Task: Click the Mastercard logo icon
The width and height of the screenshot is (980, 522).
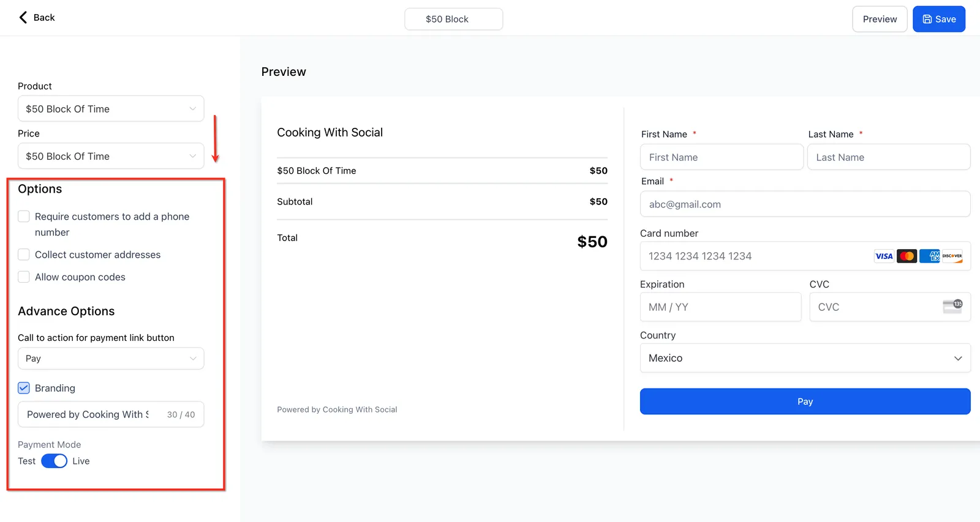Action: (907, 256)
